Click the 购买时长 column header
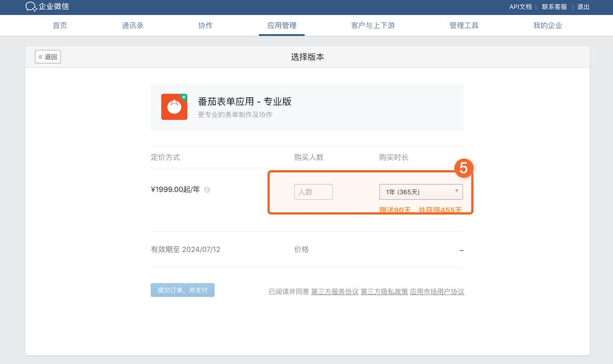 [394, 157]
